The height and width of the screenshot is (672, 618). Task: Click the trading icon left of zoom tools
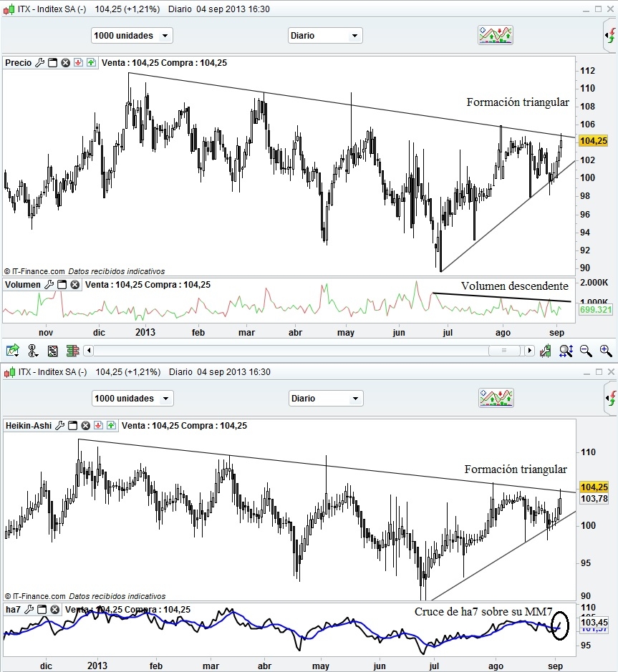pyautogui.click(x=546, y=351)
